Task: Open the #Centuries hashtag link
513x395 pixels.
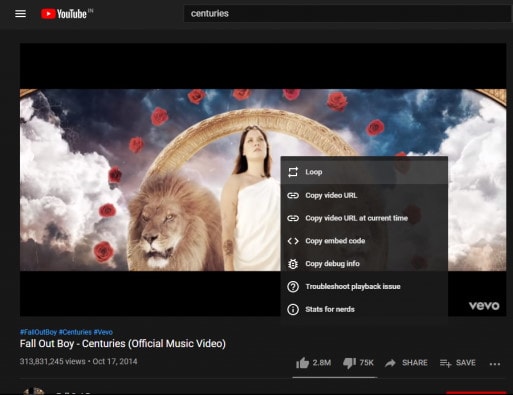Action: (x=75, y=332)
